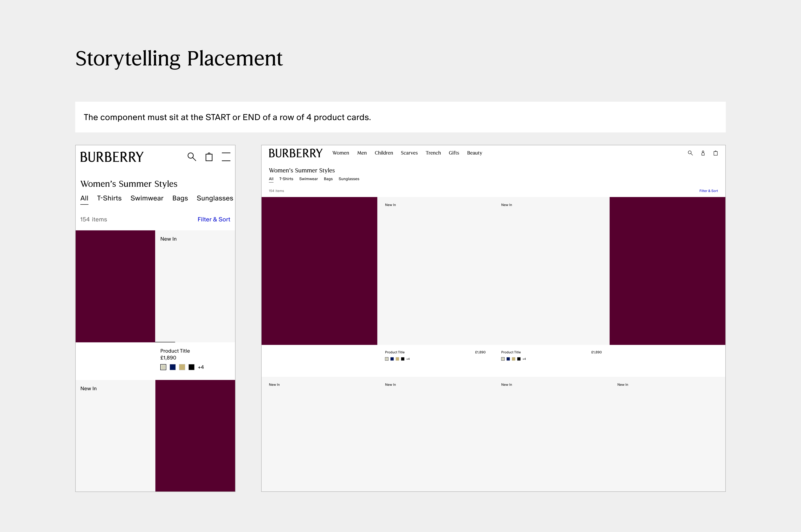Open the mobile hamburger menu icon
Screen dimensions: 801x532
tap(226, 157)
